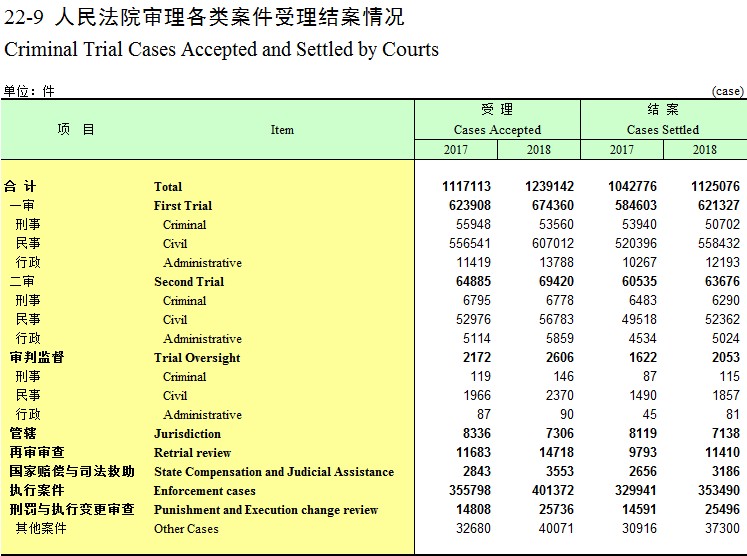Click the 'Enforcement cases' row label
747x556 pixels.
(x=204, y=491)
